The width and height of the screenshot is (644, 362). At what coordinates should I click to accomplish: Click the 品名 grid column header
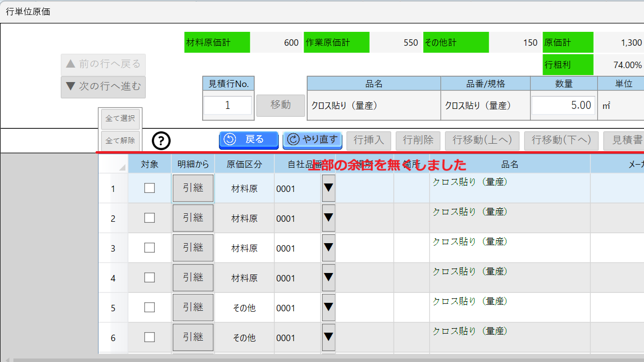pyautogui.click(x=510, y=164)
